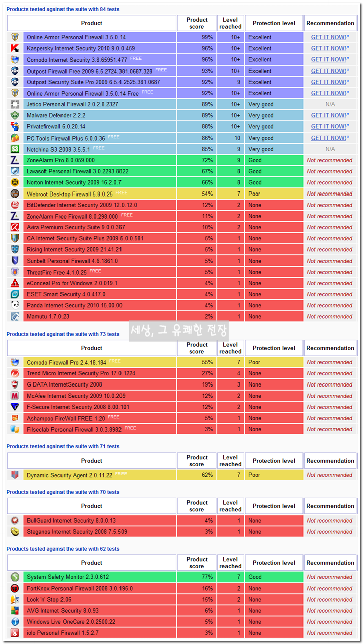This screenshot has height=644, width=363.
Task: Click the Panda Internet Security 2010 icon
Action: point(15,305)
